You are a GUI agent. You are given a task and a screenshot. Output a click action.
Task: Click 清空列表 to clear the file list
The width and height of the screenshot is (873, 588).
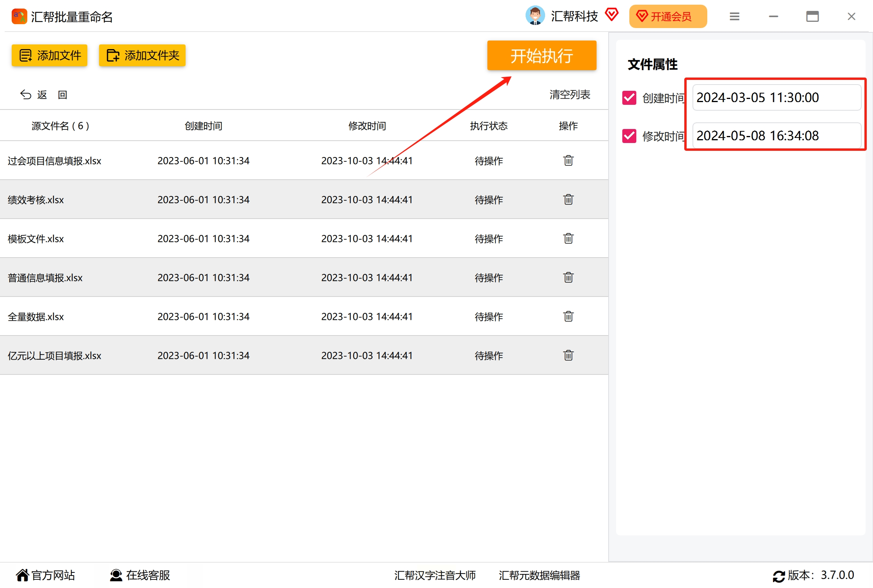tap(570, 94)
